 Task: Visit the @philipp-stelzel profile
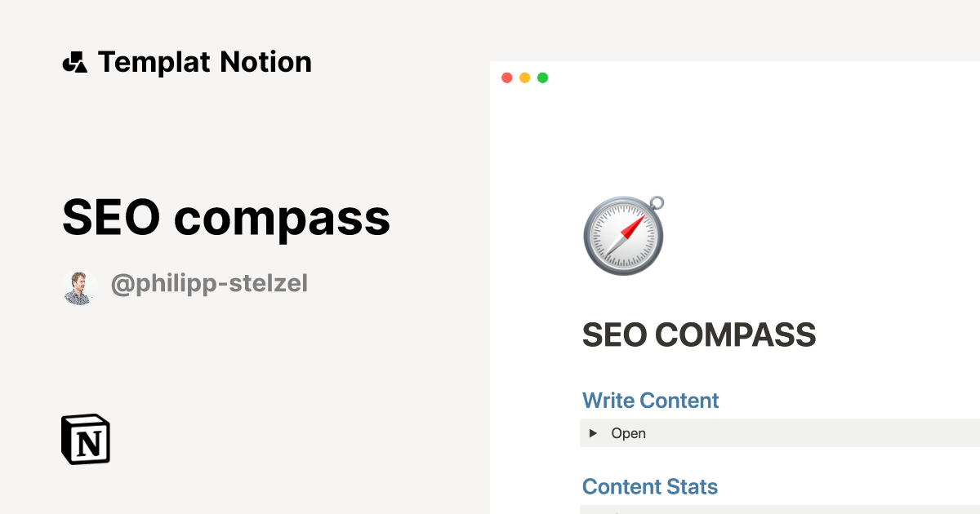[210, 283]
